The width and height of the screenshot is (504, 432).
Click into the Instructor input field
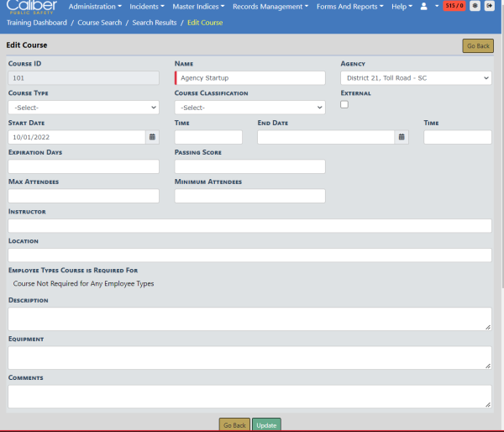[x=249, y=225]
